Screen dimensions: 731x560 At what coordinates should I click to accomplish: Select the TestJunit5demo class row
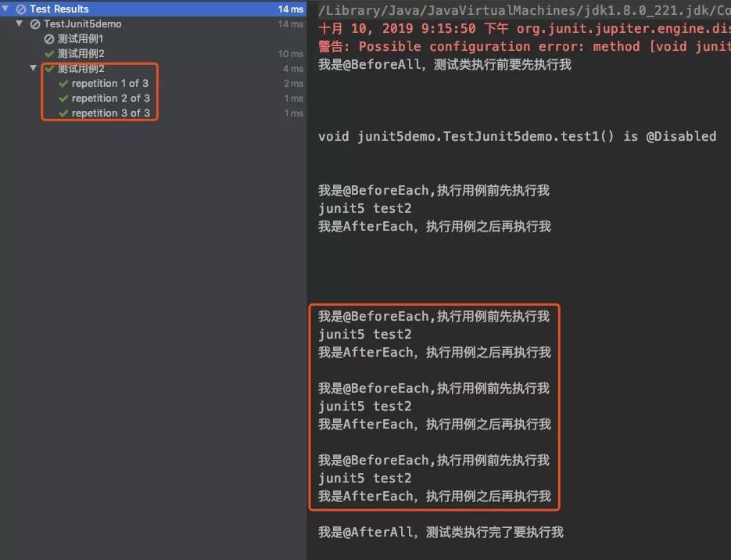pyautogui.click(x=153, y=23)
